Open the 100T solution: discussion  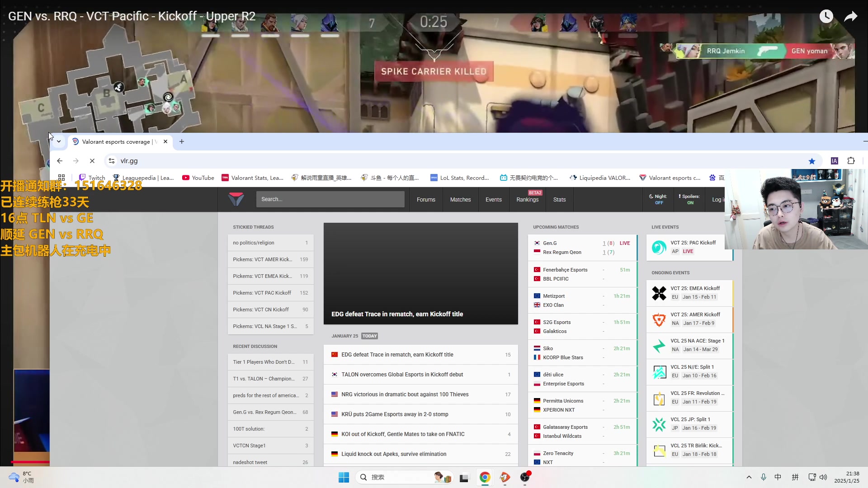[x=270, y=429]
